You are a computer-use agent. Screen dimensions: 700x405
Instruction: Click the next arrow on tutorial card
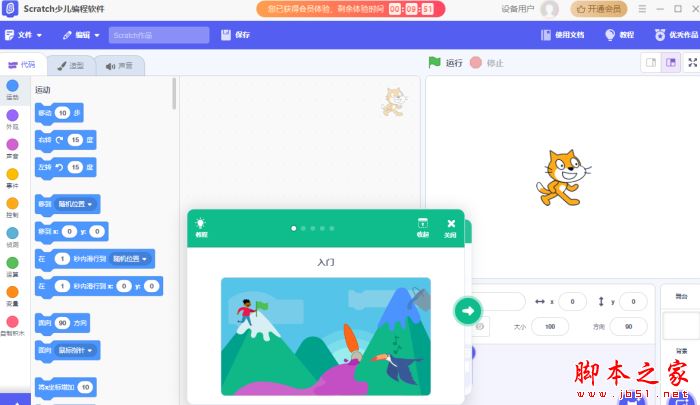point(467,311)
